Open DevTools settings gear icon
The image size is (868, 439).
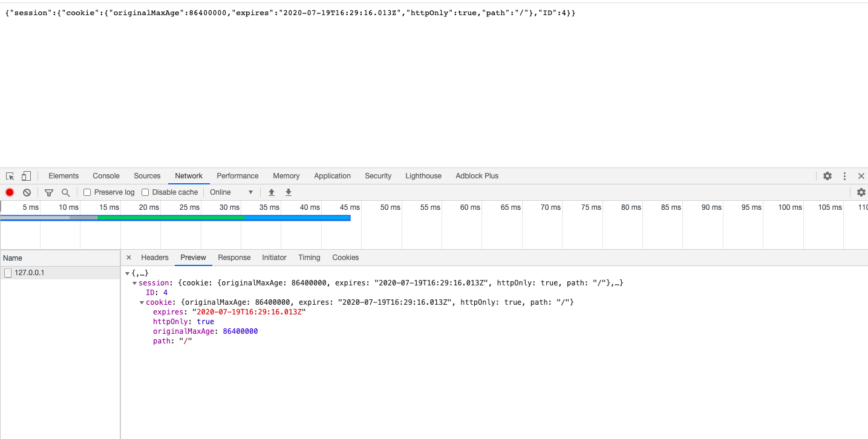tap(827, 176)
